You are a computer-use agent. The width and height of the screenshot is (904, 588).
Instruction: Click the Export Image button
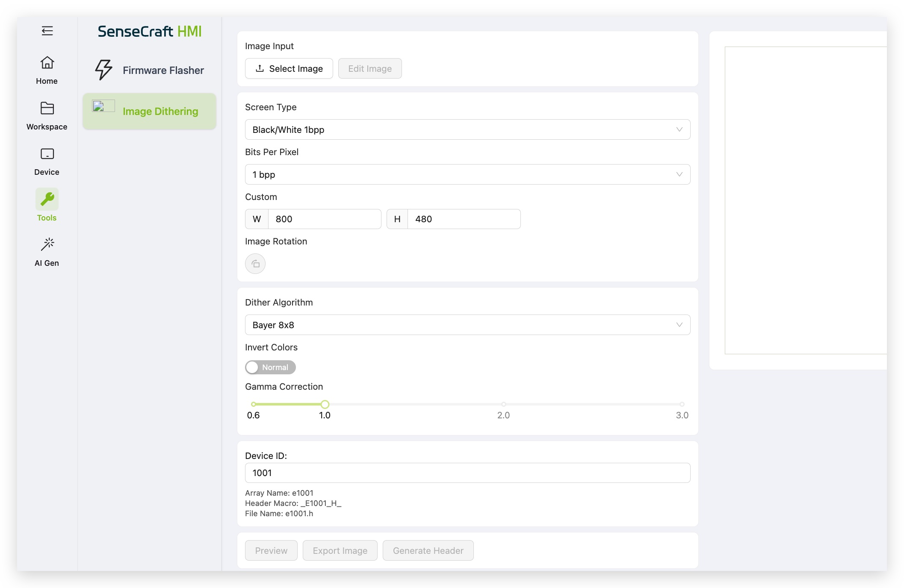pos(340,550)
